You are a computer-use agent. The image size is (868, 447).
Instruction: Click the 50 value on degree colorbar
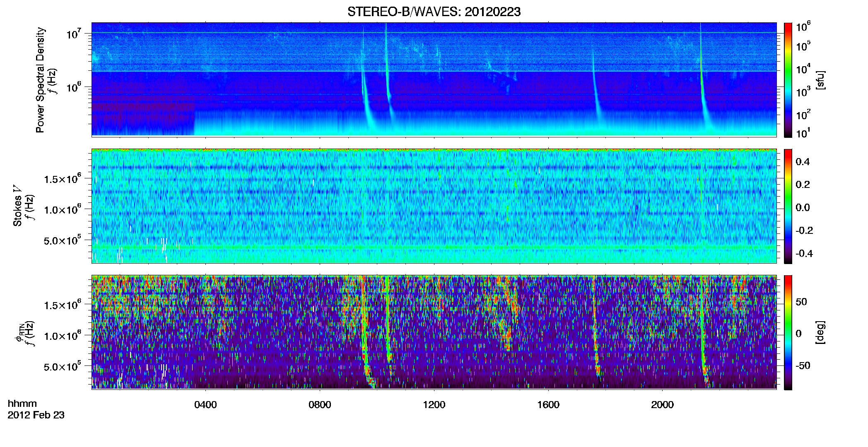click(x=801, y=302)
